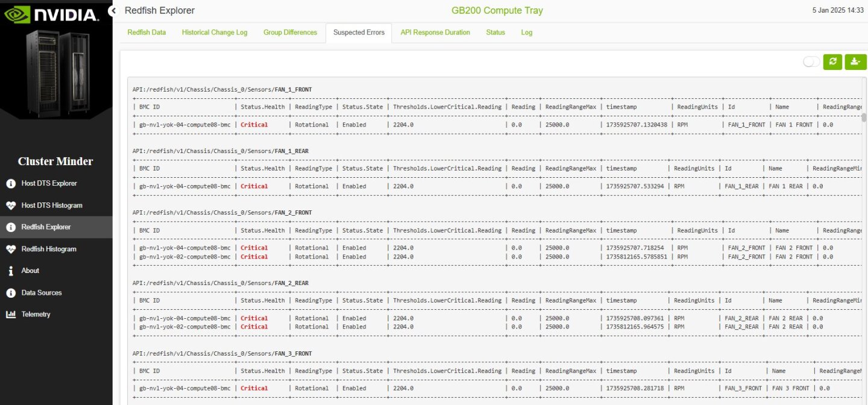Screen dimensions: 868x405
Task: Switch to the Log tab
Action: (527, 33)
